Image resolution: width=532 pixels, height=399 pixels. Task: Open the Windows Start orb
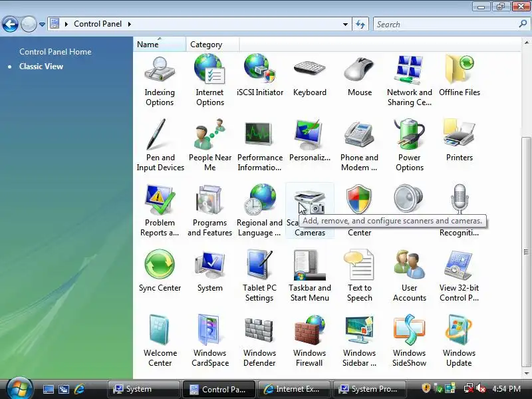click(19, 388)
